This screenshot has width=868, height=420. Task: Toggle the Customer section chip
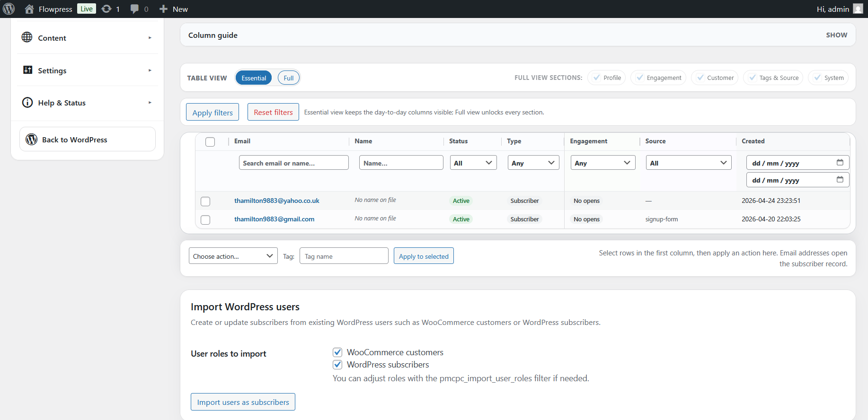(x=715, y=78)
